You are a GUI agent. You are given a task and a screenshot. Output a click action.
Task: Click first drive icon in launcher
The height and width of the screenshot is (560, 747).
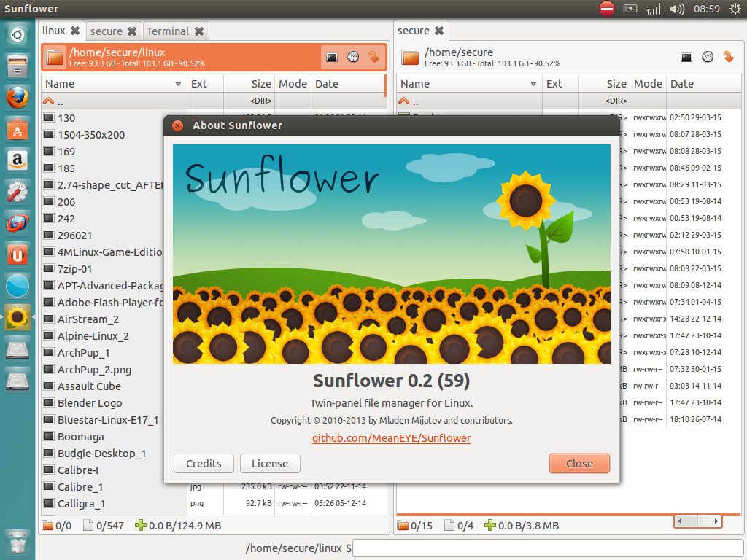18,349
